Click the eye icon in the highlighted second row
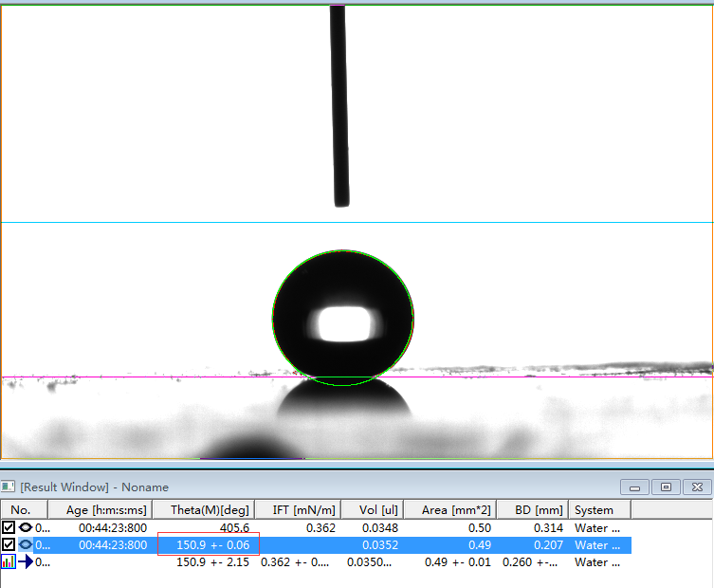Viewport: 714px width, 588px height. (x=26, y=545)
